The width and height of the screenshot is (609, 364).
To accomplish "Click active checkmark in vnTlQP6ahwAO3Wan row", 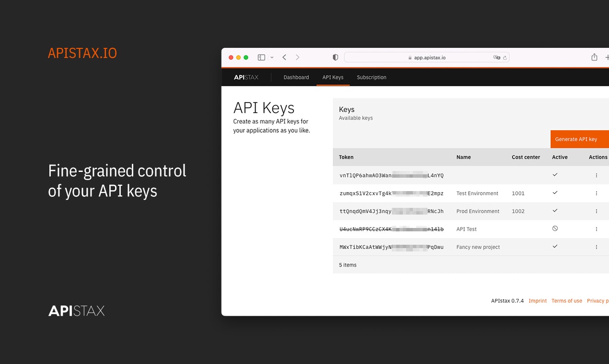I will tap(555, 175).
